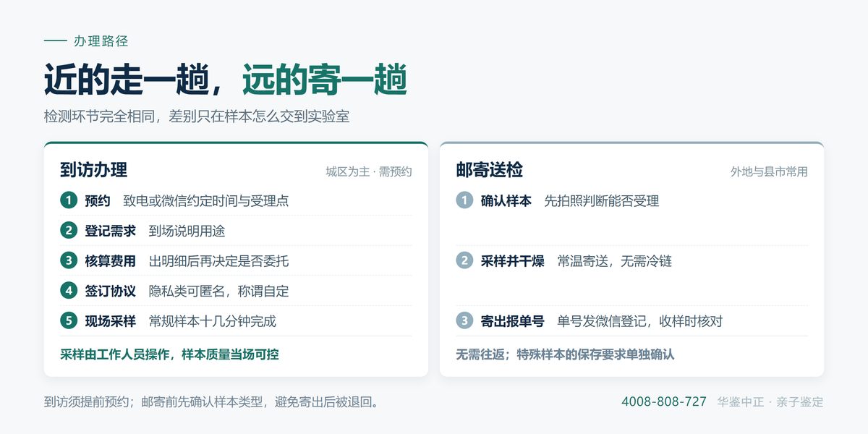The width and height of the screenshot is (868, 434).
Task: Click description 隐私类可匿名，称谓自定
Action: (219, 291)
